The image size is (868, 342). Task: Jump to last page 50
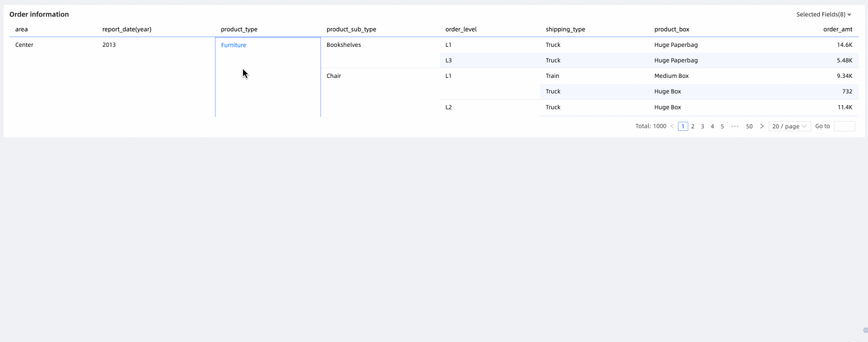tap(749, 127)
